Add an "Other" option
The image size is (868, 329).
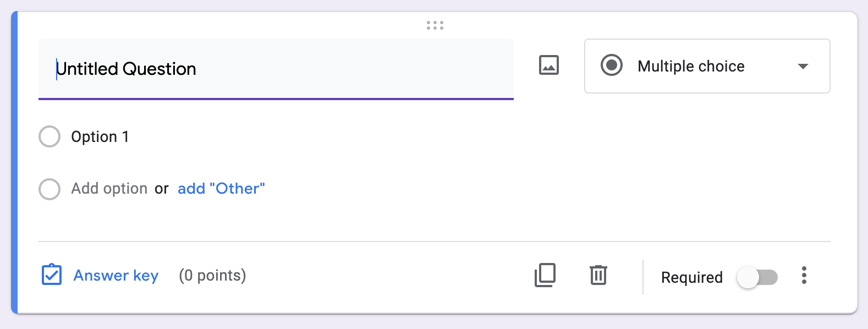tap(221, 188)
